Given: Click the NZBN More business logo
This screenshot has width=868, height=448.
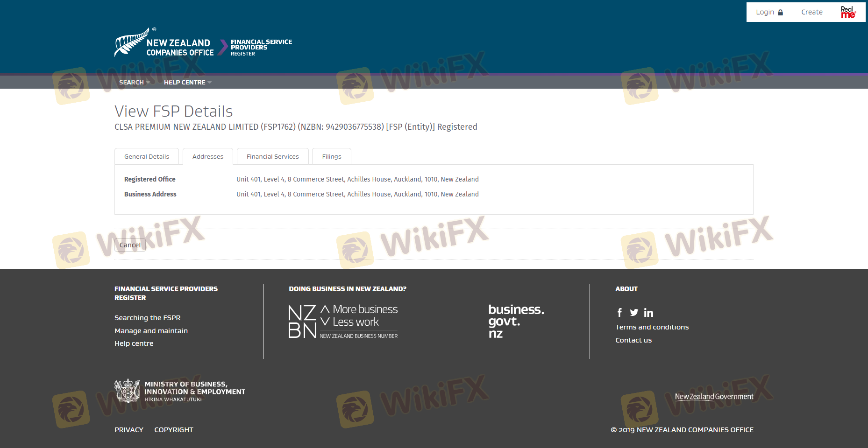Looking at the screenshot, I should (343, 322).
